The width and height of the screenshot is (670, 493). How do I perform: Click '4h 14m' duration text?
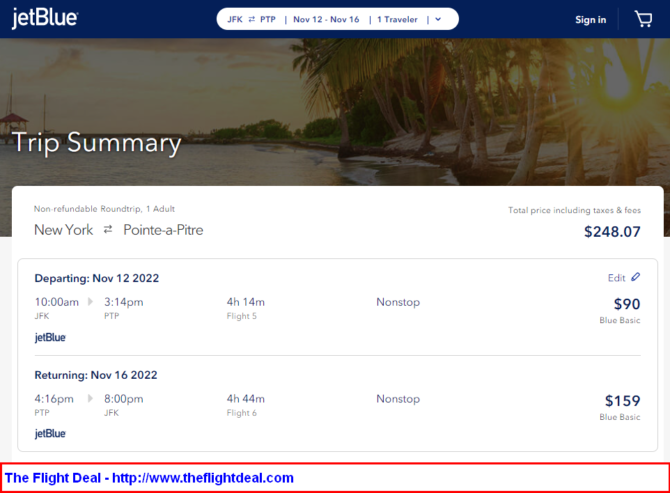click(246, 302)
